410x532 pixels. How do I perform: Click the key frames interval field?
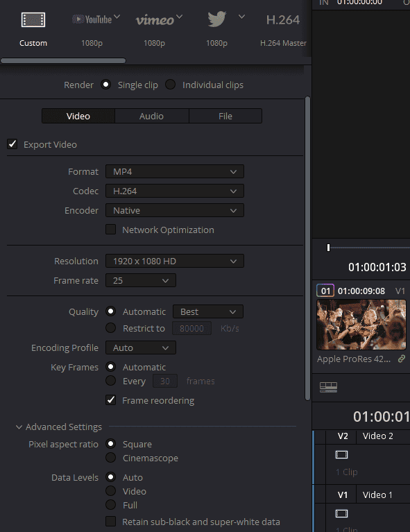point(165,381)
